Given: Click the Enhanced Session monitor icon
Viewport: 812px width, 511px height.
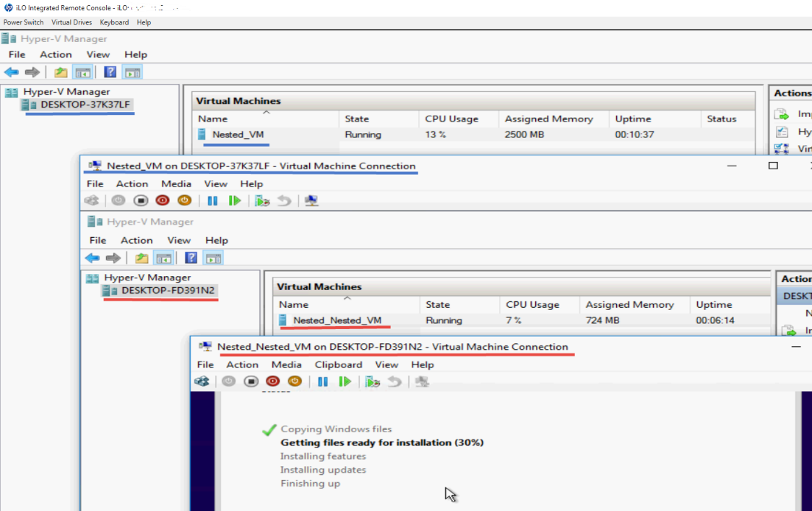Looking at the screenshot, I should tap(311, 200).
